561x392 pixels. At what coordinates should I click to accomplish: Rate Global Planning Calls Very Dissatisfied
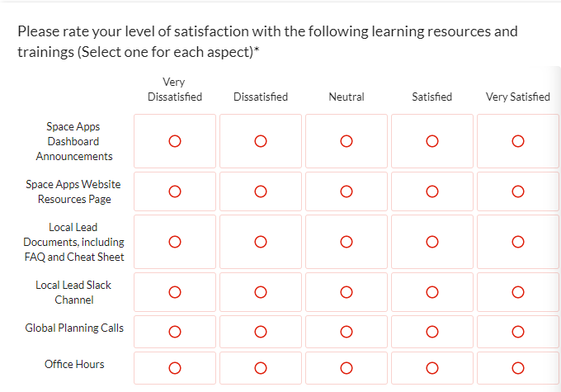coord(175,332)
